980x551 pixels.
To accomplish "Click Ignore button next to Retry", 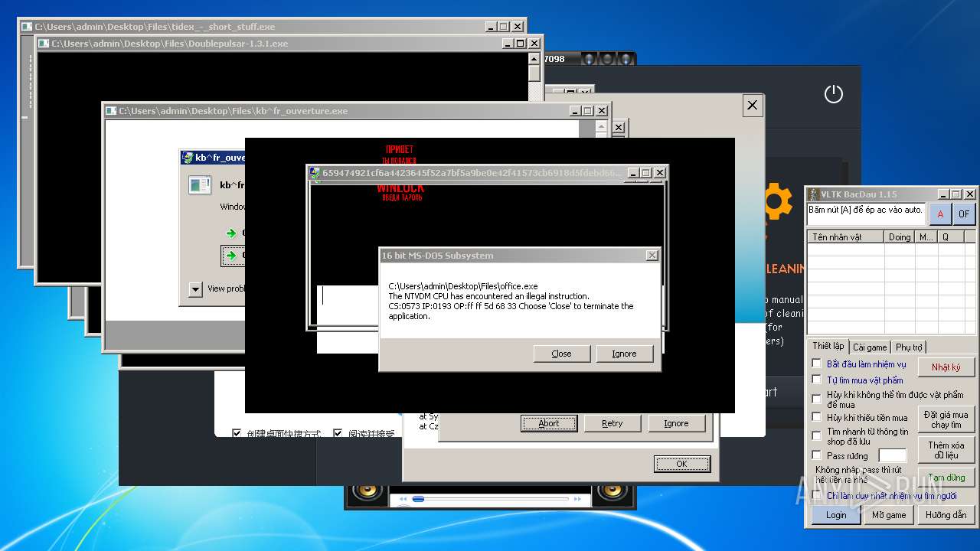I will pyautogui.click(x=676, y=423).
